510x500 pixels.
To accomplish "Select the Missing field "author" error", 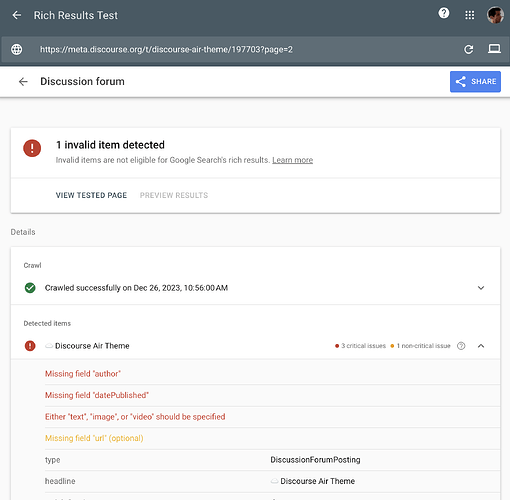I will [x=272, y=374].
